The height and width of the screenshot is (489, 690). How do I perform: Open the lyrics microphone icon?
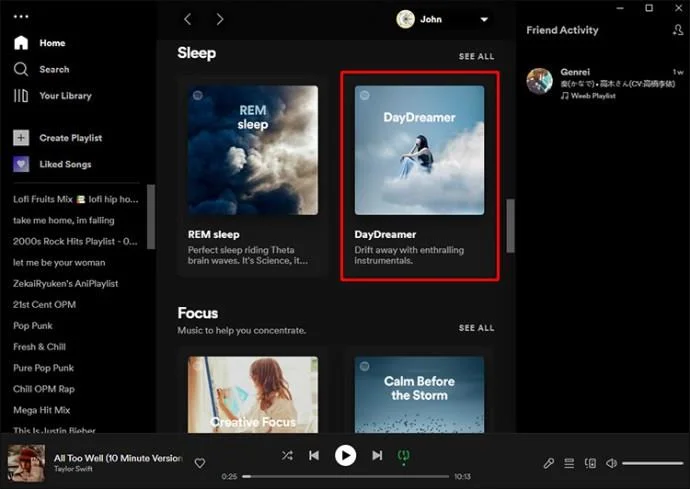coord(548,463)
